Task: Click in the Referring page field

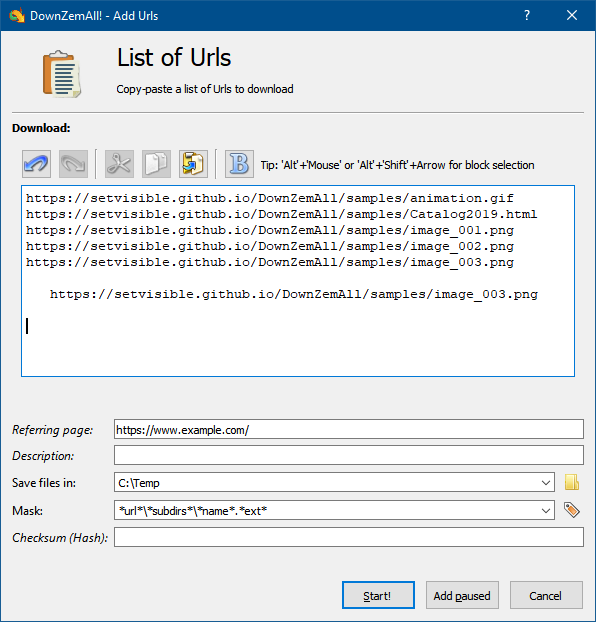Action: click(x=349, y=429)
